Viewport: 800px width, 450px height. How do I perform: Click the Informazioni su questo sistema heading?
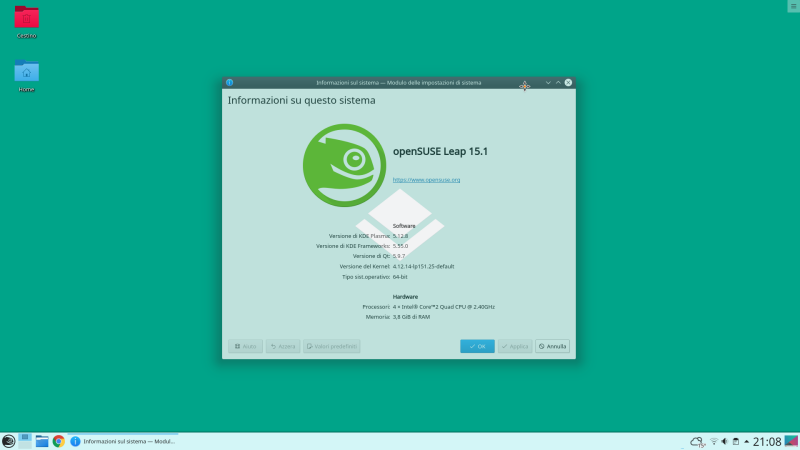coord(302,100)
